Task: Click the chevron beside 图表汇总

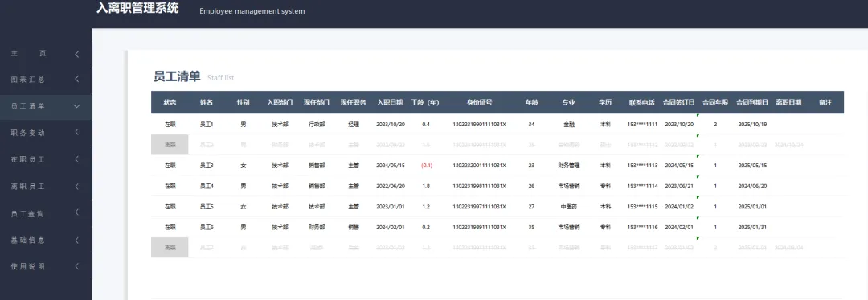Action: pos(77,79)
